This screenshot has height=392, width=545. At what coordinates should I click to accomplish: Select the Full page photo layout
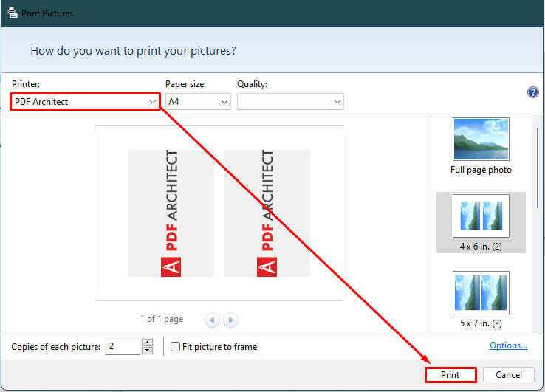tap(481, 146)
